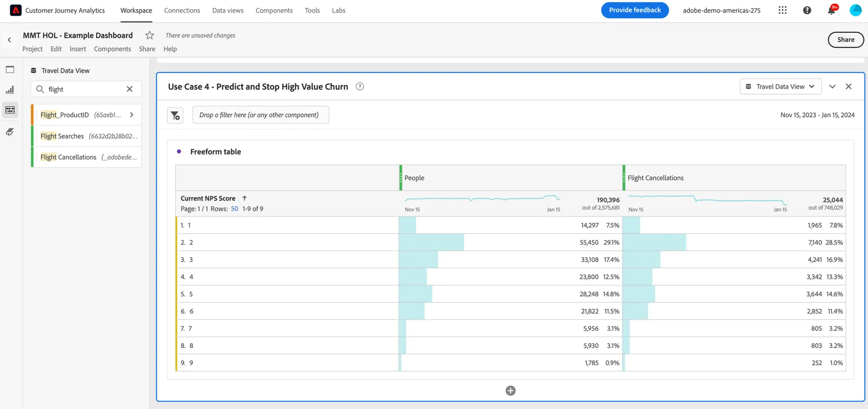Open the Edit menu
868x409 pixels.
56,49
